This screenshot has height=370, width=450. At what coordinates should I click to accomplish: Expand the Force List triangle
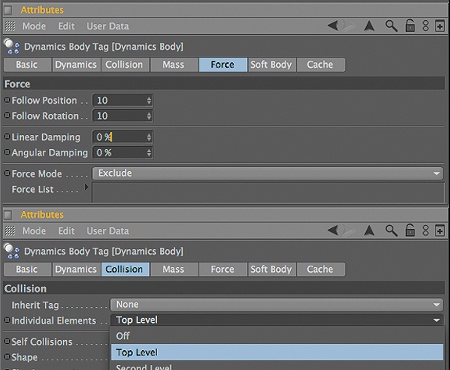pyautogui.click(x=86, y=187)
